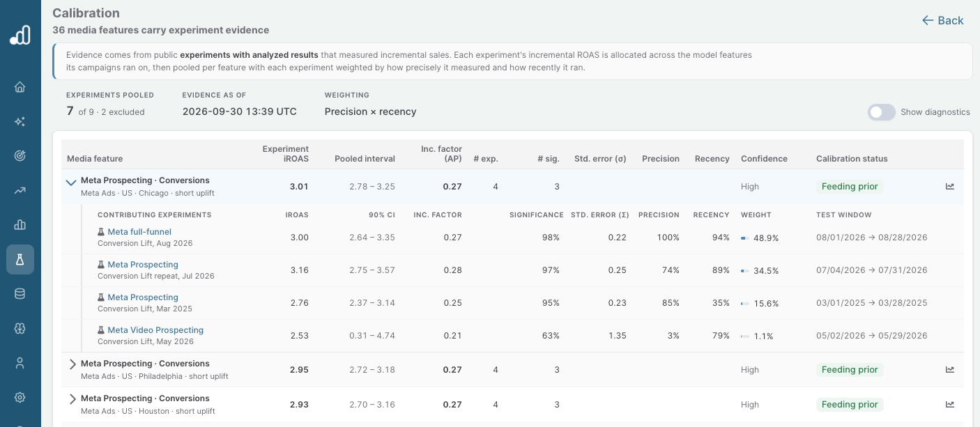Click the Std. error (σ) column header
Screen dimensions: 980x427
600,159
